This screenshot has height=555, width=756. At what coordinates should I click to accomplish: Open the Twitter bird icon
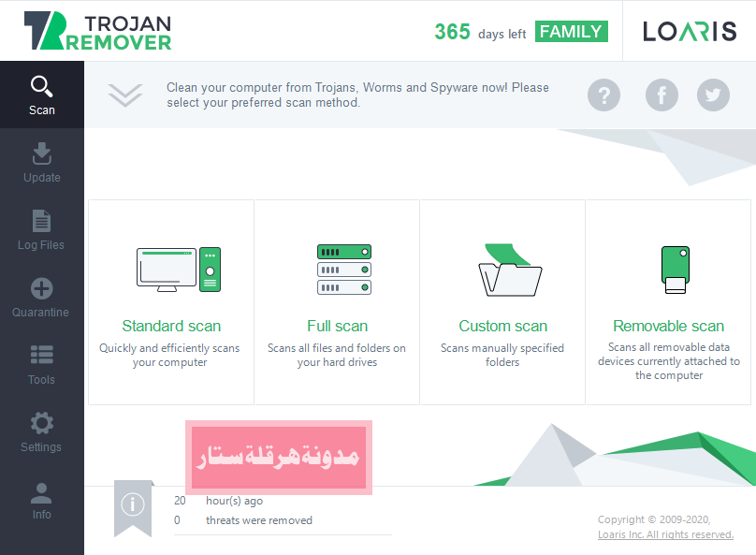(713, 95)
